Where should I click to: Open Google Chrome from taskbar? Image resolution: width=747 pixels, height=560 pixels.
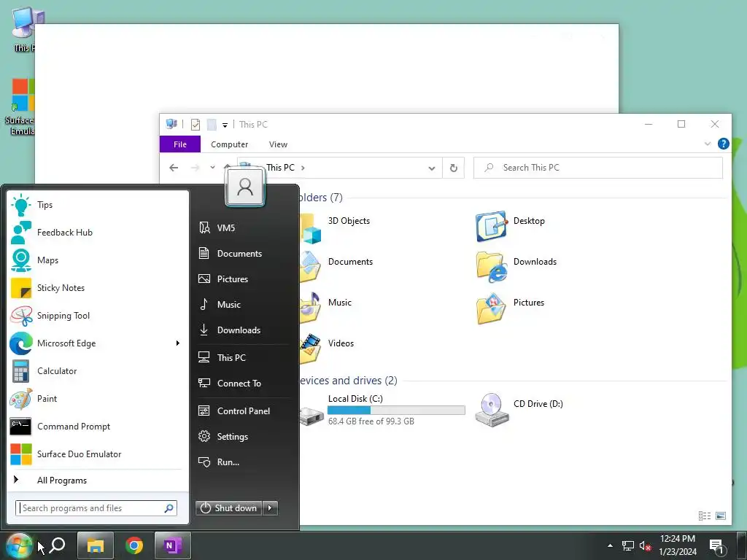[x=134, y=545]
